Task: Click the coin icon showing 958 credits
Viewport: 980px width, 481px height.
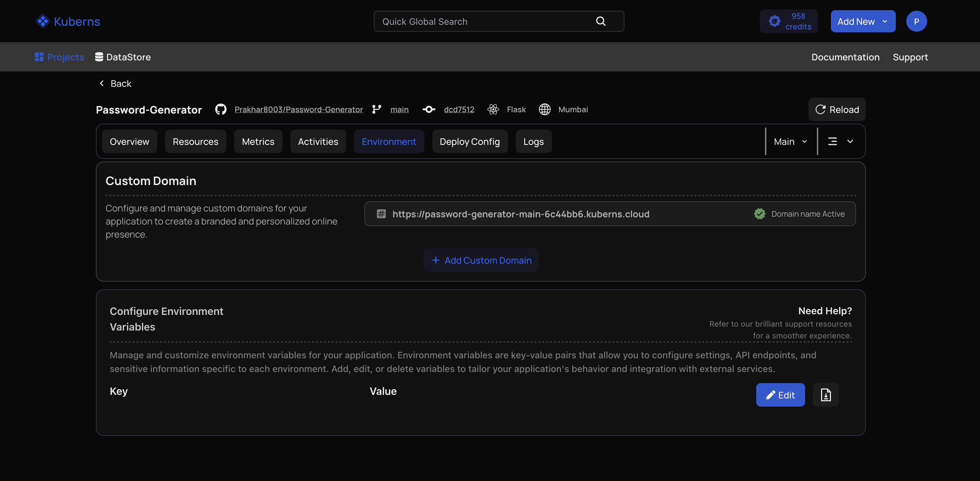Action: click(775, 21)
